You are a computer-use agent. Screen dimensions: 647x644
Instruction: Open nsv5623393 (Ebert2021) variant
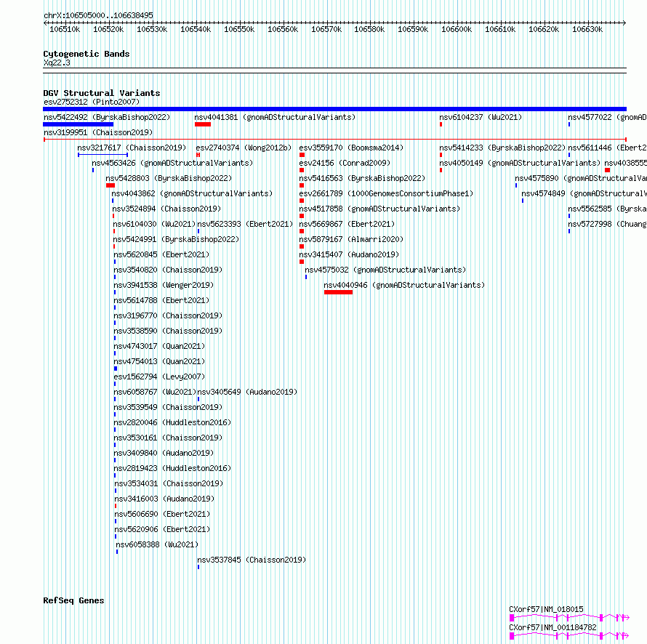pyautogui.click(x=245, y=224)
